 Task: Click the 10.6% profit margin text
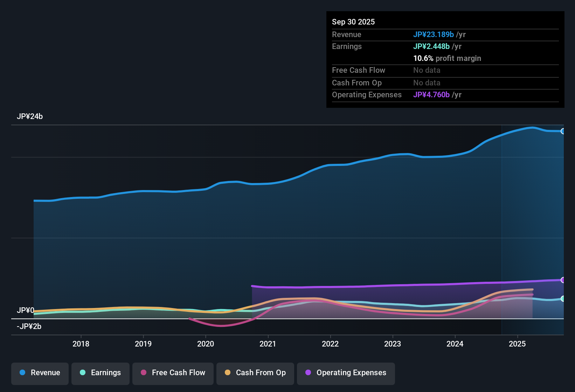pyautogui.click(x=447, y=58)
